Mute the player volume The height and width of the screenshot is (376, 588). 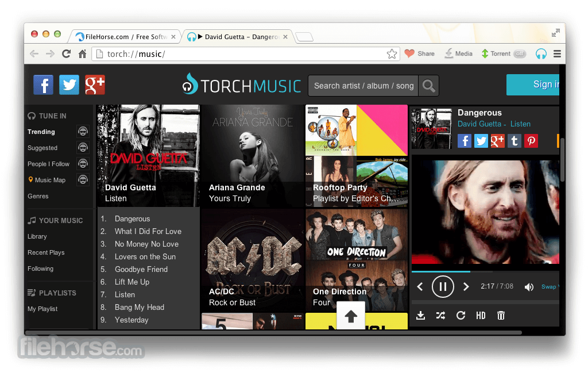(529, 287)
